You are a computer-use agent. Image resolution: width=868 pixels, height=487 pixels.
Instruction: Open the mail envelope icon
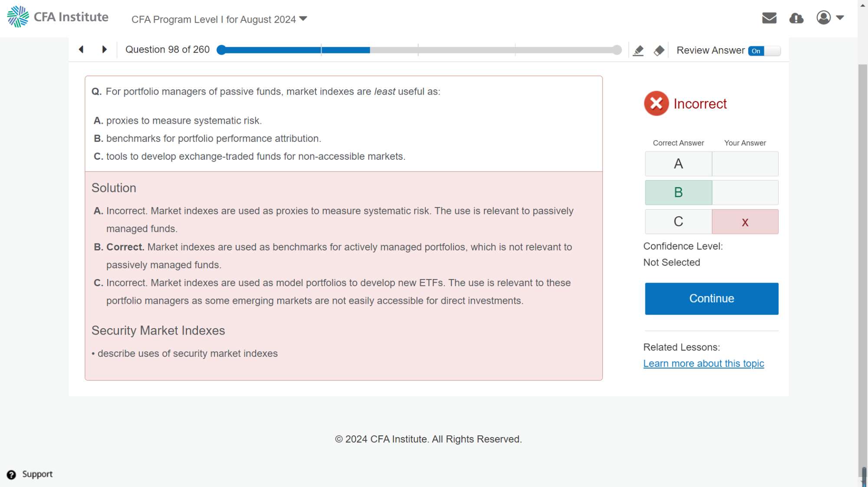click(769, 18)
